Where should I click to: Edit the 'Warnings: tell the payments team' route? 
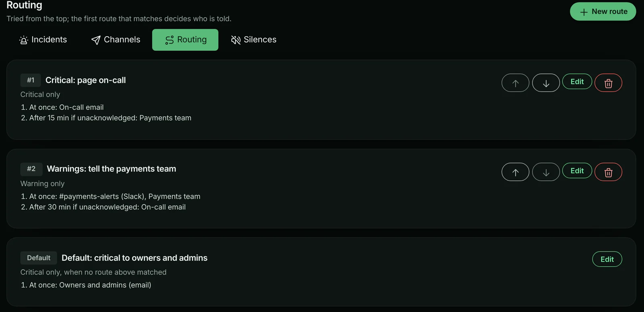577,171
